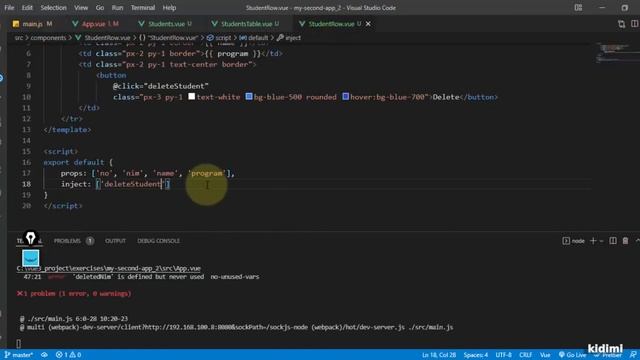
Task: Expand the 'script' breadcrumb segment
Action: coord(219,38)
